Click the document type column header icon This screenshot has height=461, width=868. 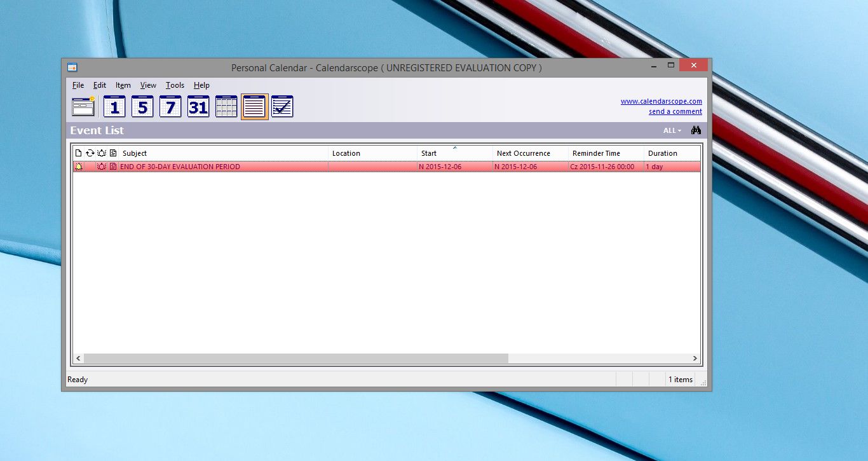pos(79,153)
